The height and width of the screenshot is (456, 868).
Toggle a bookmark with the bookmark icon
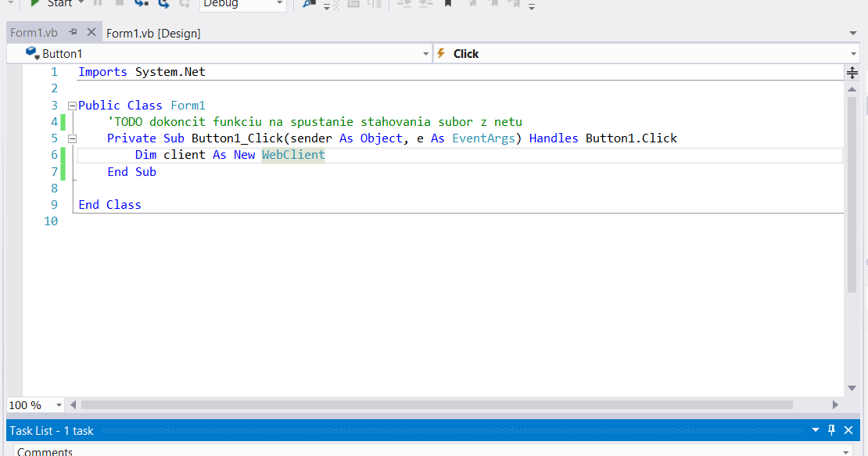pyautogui.click(x=448, y=3)
